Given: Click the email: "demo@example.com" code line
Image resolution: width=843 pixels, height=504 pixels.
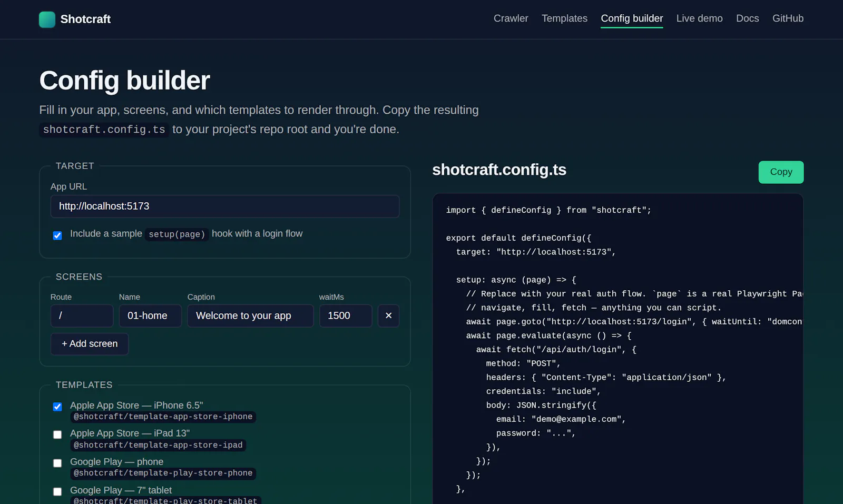Looking at the screenshot, I should [561, 419].
